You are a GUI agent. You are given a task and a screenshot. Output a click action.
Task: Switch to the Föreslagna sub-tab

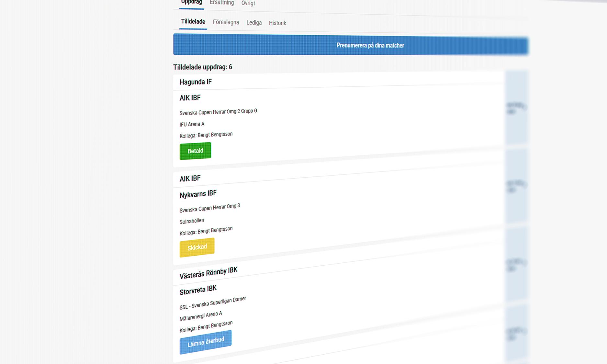click(226, 22)
